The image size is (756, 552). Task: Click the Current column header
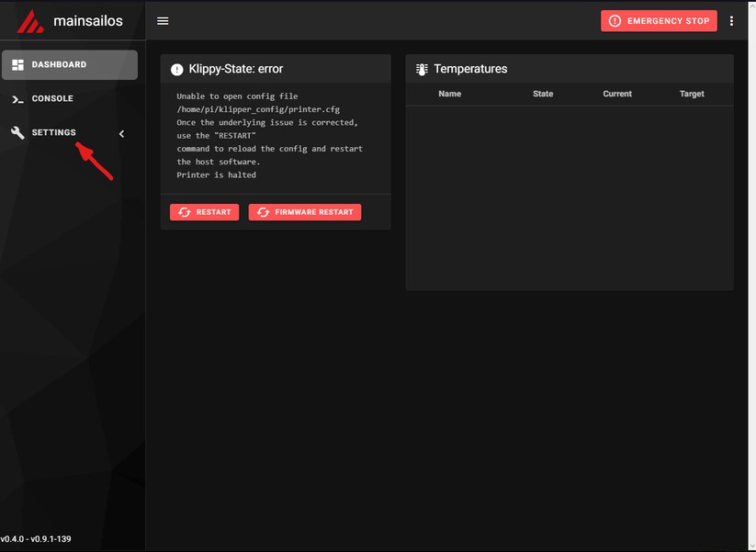617,94
